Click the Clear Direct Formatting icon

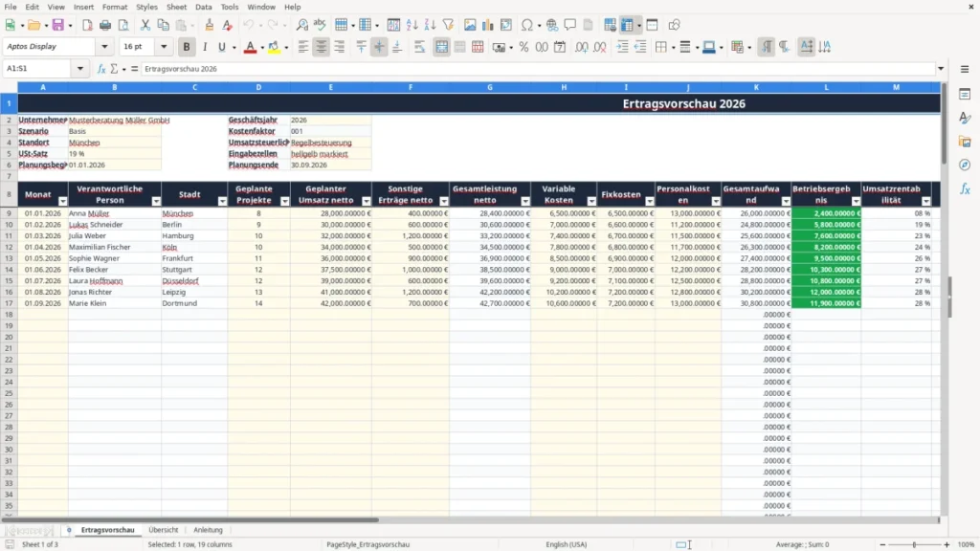[228, 25]
